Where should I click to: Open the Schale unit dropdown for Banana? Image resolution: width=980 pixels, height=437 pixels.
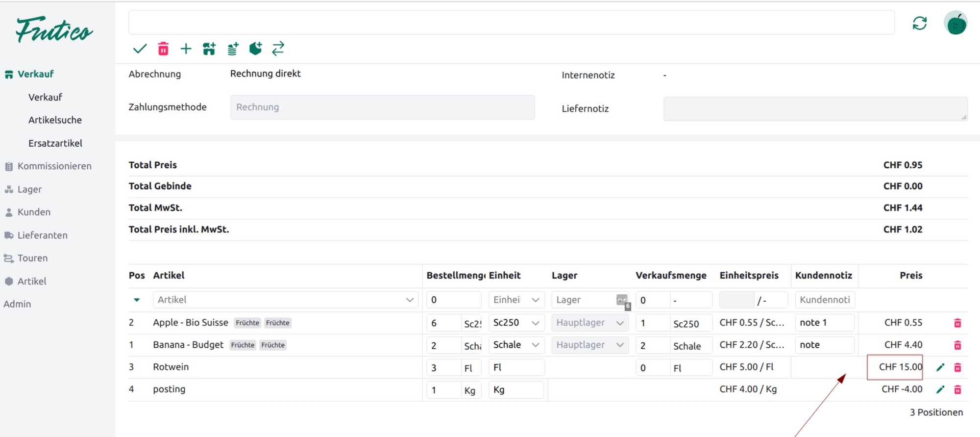[516, 345]
